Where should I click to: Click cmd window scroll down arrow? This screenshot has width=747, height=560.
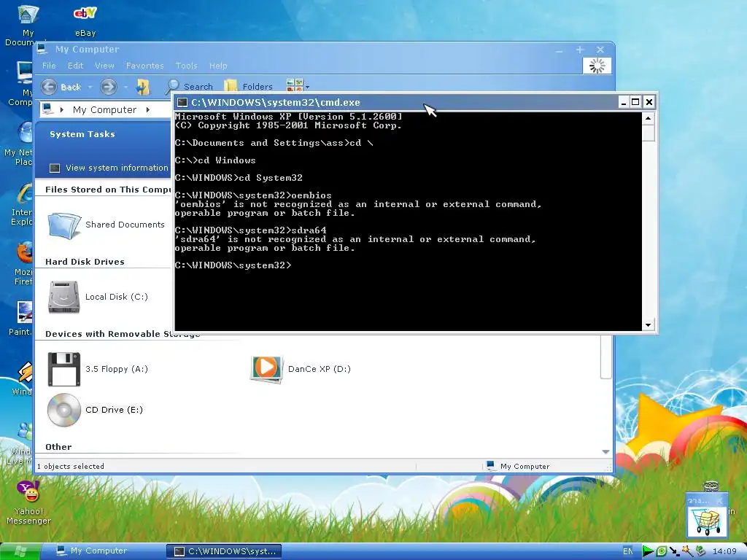[x=648, y=324]
